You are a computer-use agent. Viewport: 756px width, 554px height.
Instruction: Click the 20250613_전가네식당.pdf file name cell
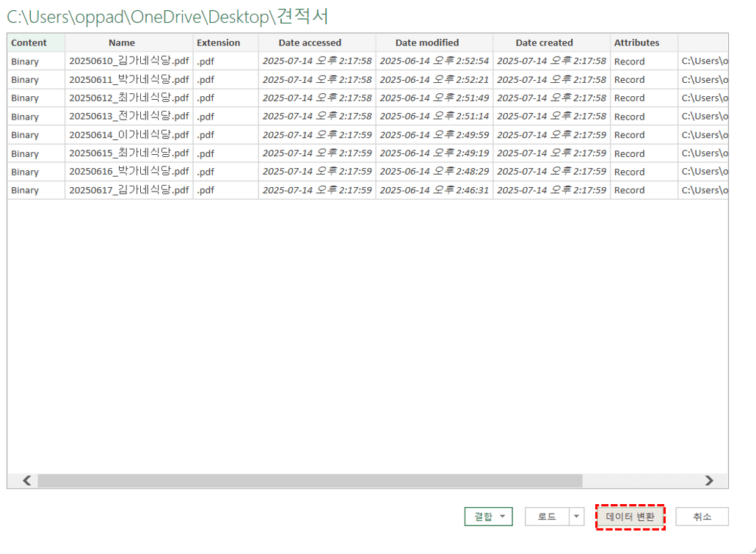(x=128, y=116)
